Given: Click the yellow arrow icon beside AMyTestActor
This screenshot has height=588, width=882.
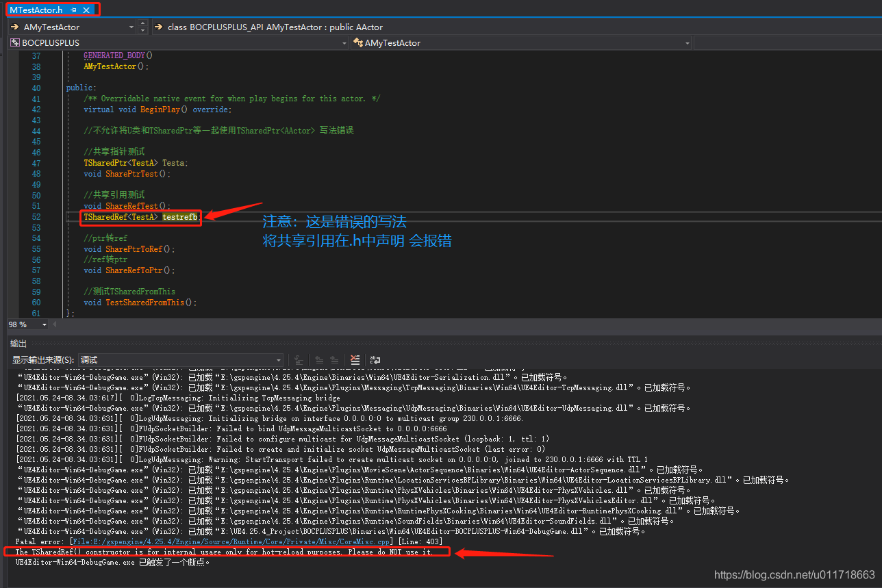Looking at the screenshot, I should pyautogui.click(x=14, y=28).
